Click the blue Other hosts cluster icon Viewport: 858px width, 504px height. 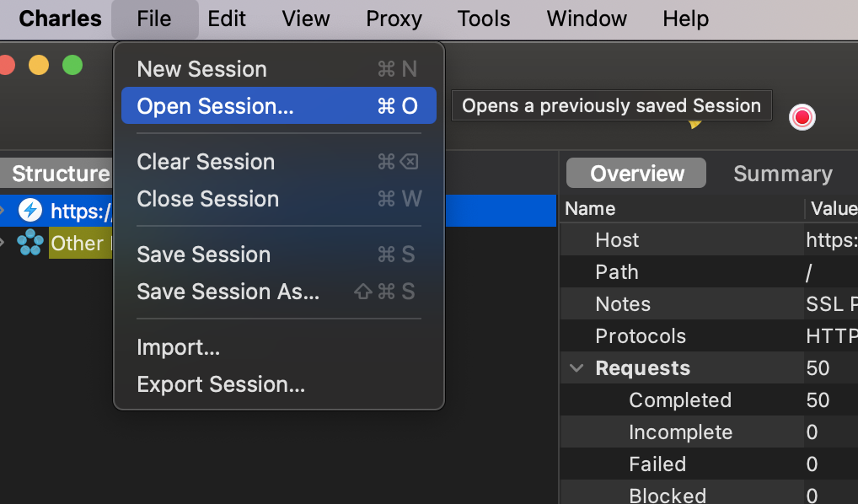pyautogui.click(x=30, y=243)
